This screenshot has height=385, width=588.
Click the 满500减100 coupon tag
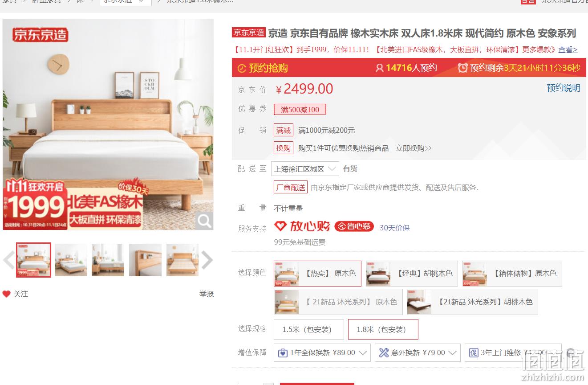click(x=300, y=110)
